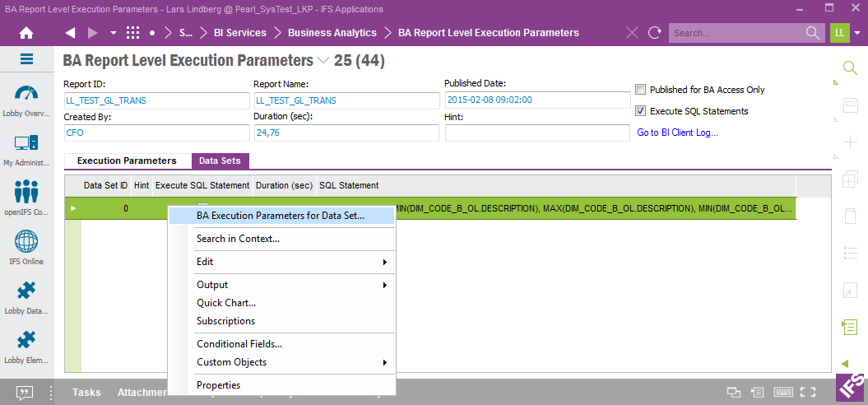Image resolution: width=868 pixels, height=405 pixels.
Task: Click the list view icon in right toolbar
Action: 850,253
